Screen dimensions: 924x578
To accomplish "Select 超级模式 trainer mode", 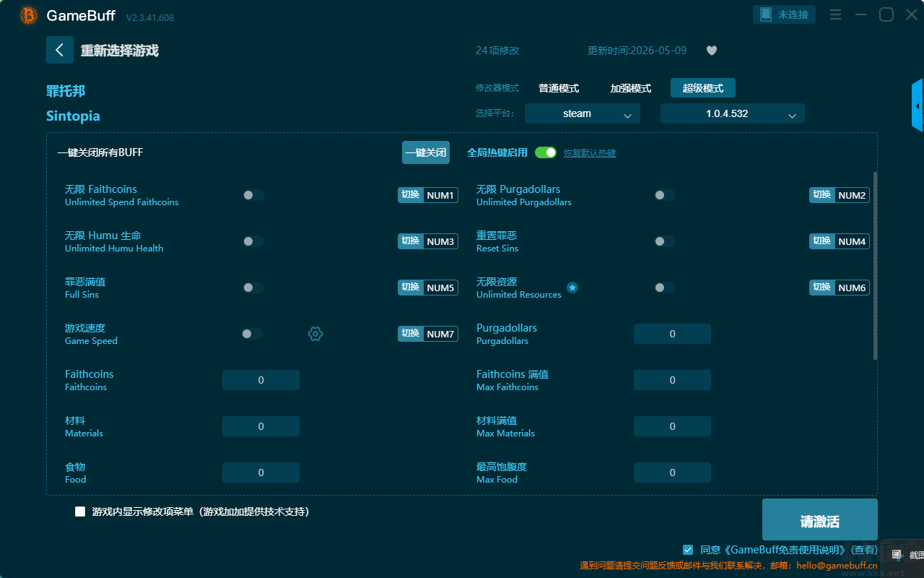I will pos(703,88).
